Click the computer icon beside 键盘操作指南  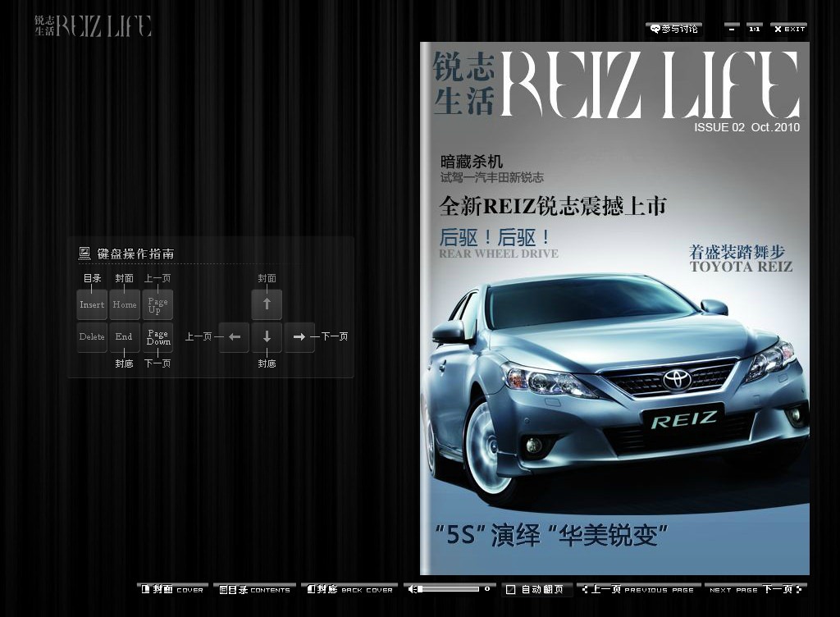[84, 254]
